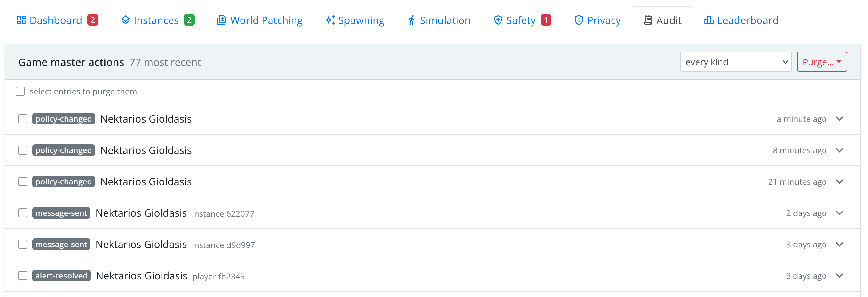Click the Audit log icon
Image resolution: width=868 pixels, height=297 pixels.
(x=648, y=20)
